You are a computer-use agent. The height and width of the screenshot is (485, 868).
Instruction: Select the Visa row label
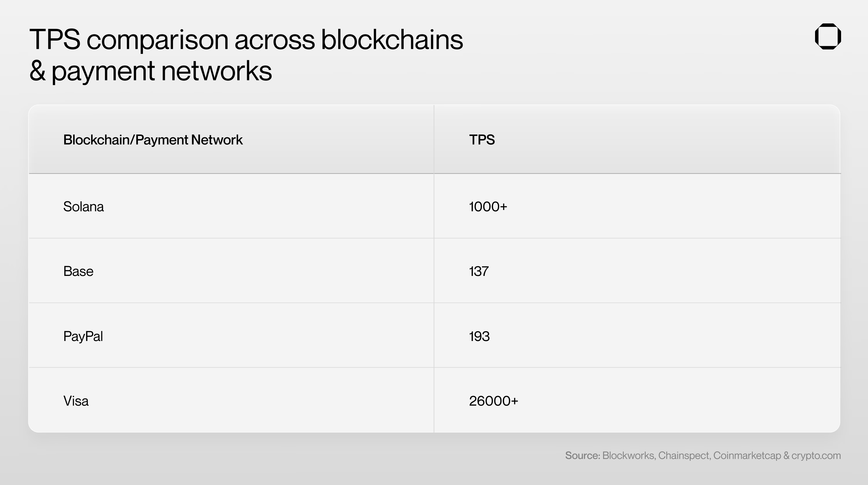pyautogui.click(x=76, y=401)
